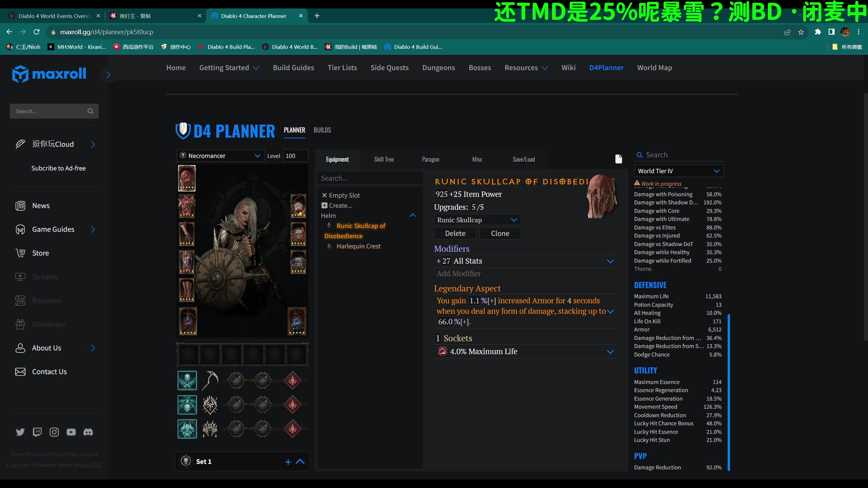Open the maxroll Twitter page icon

(20, 432)
